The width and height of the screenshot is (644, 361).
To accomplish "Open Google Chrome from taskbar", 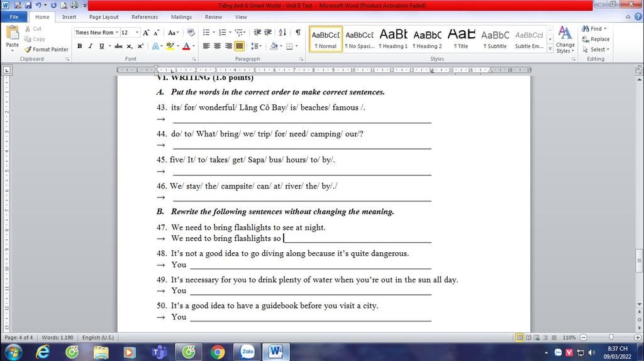I will [x=218, y=352].
